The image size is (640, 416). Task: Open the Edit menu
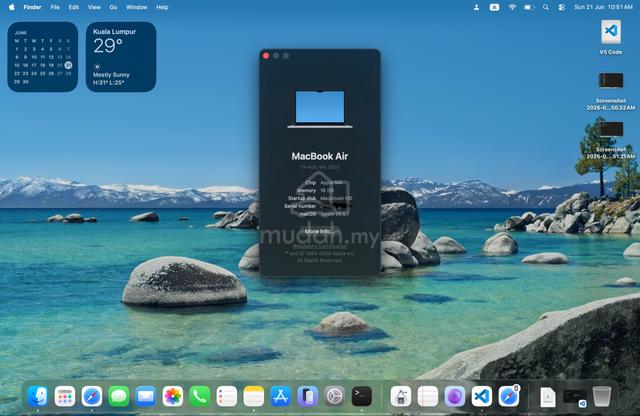[x=73, y=7]
